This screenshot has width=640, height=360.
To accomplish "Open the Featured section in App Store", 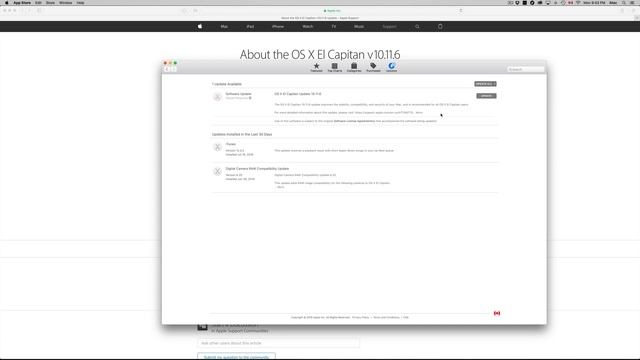I will [x=316, y=67].
